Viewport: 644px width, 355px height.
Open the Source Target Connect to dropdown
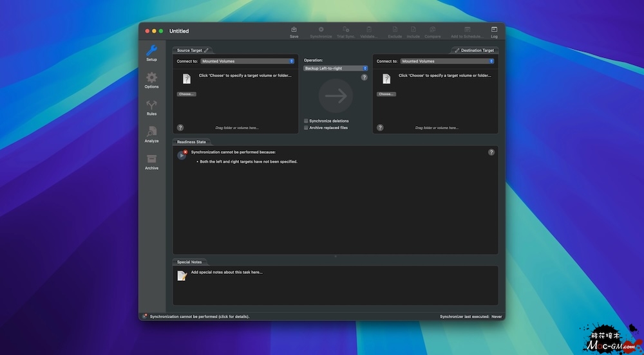[x=247, y=61]
